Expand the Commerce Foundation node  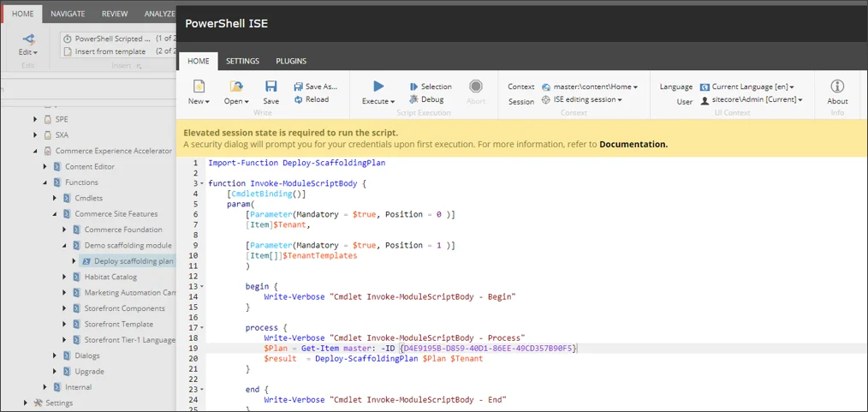(64, 230)
